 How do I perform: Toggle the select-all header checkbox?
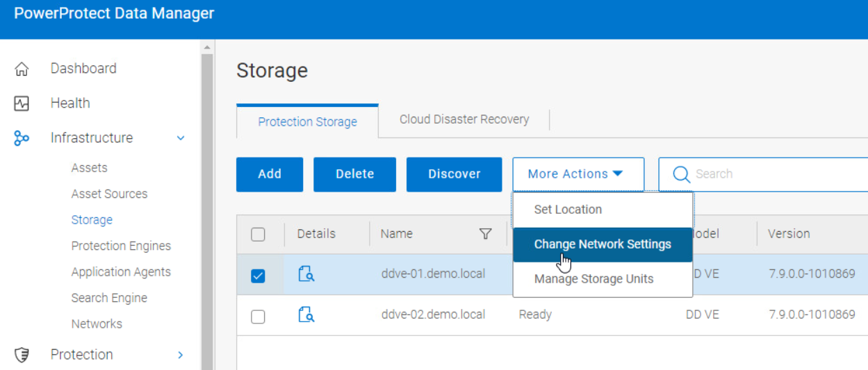coord(258,235)
